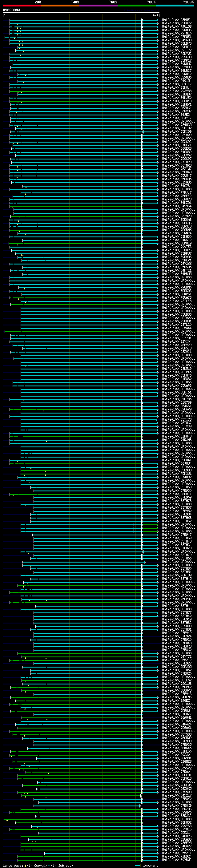This screenshot has width=197, height=868.
Task: Select hit label UniRef100_B8P3I3
Action: [x=176, y=226]
